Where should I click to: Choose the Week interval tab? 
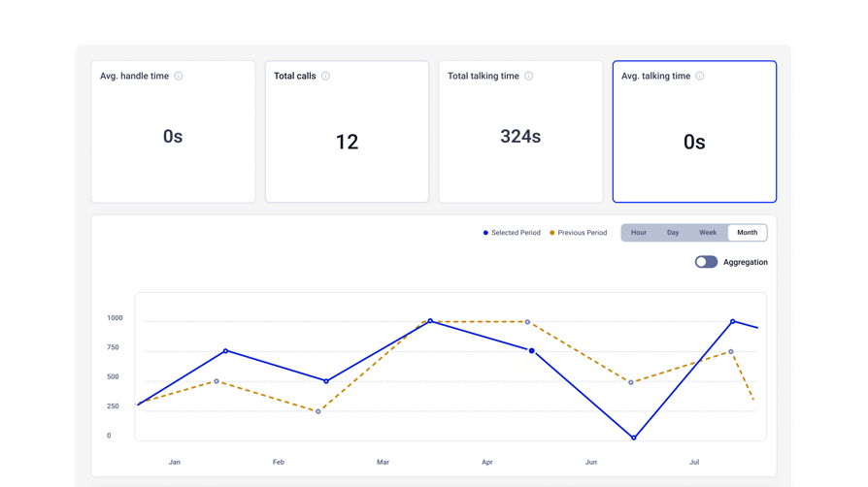708,233
